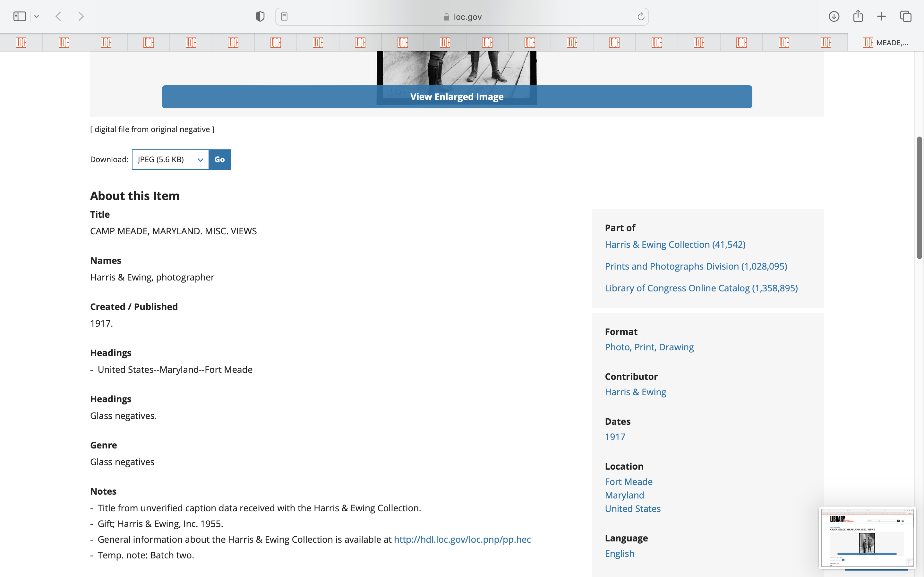Show tab overview icon
The width and height of the screenshot is (924, 577).
coord(906,16)
